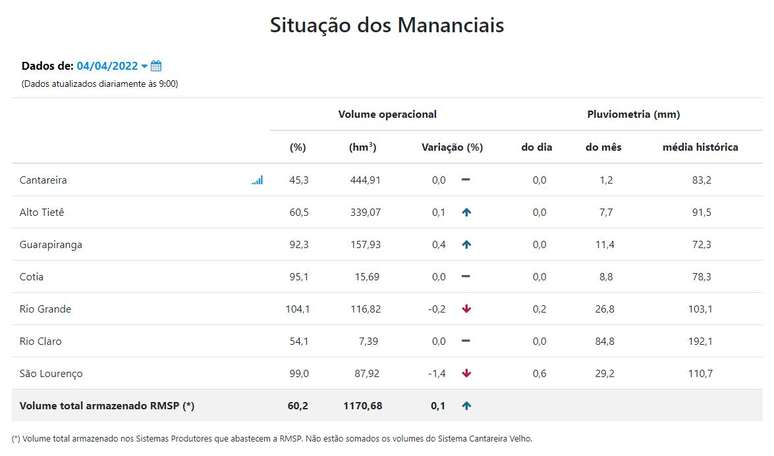The image size is (774, 456).
Task: Click São Lourenço red down arrow
Action: click(x=466, y=373)
